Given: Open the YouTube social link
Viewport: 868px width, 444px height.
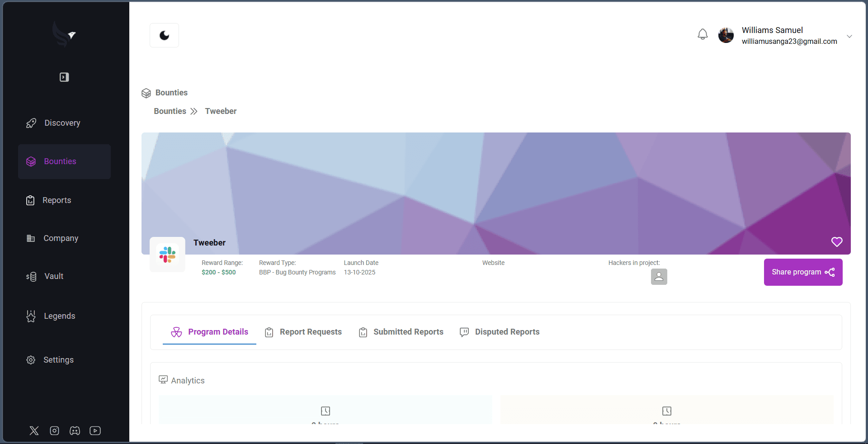Looking at the screenshot, I should tap(95, 430).
